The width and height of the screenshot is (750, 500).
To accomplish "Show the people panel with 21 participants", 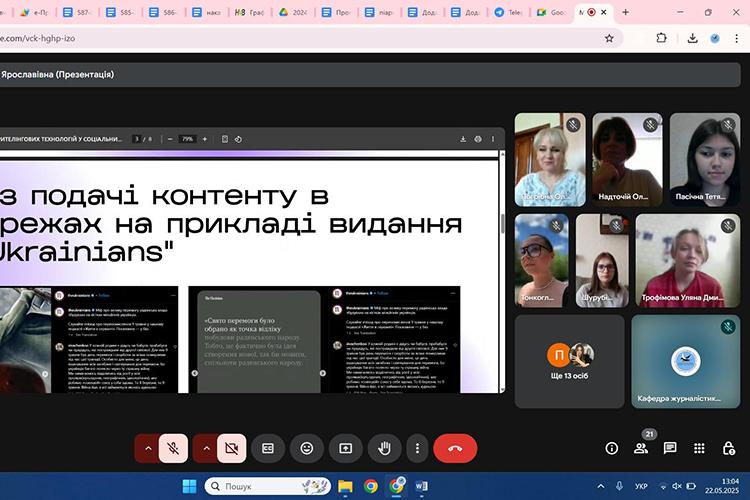I will coord(641,448).
